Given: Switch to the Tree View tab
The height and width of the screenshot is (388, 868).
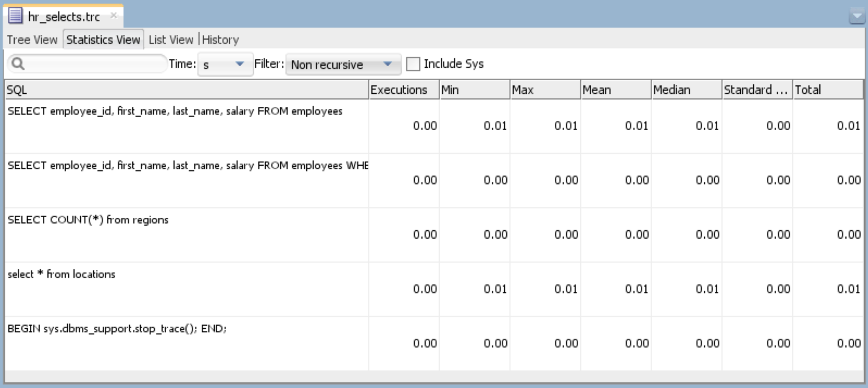Looking at the screenshot, I should pyautogui.click(x=32, y=40).
